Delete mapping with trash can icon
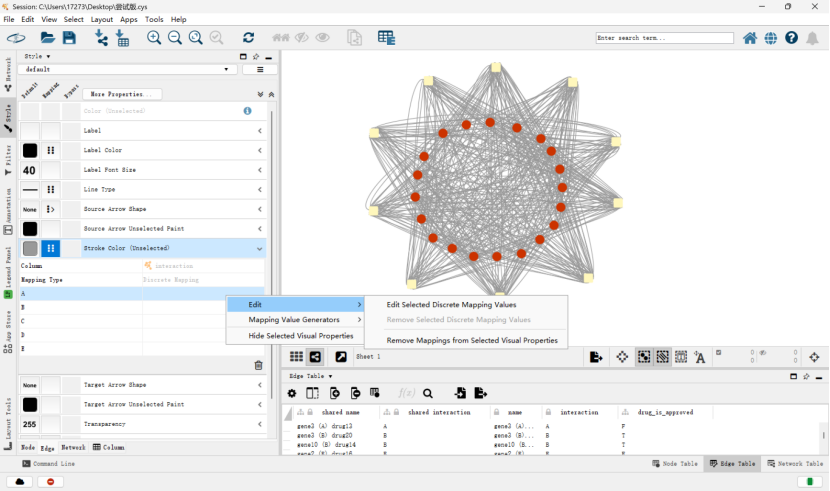 coord(258,365)
